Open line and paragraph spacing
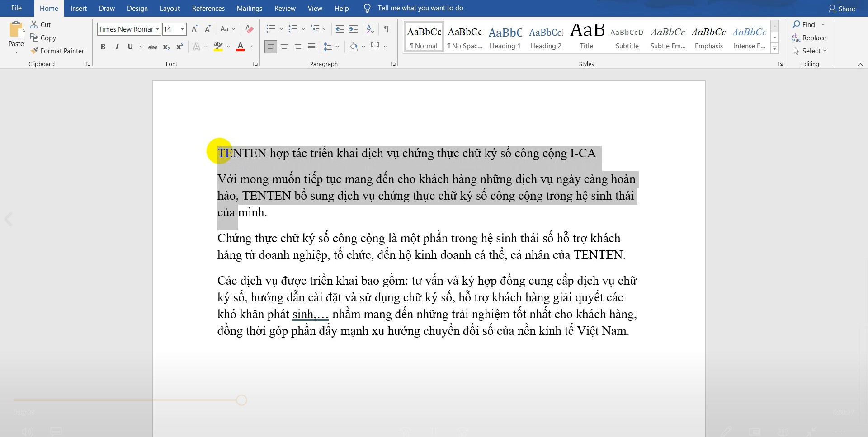 [x=329, y=47]
